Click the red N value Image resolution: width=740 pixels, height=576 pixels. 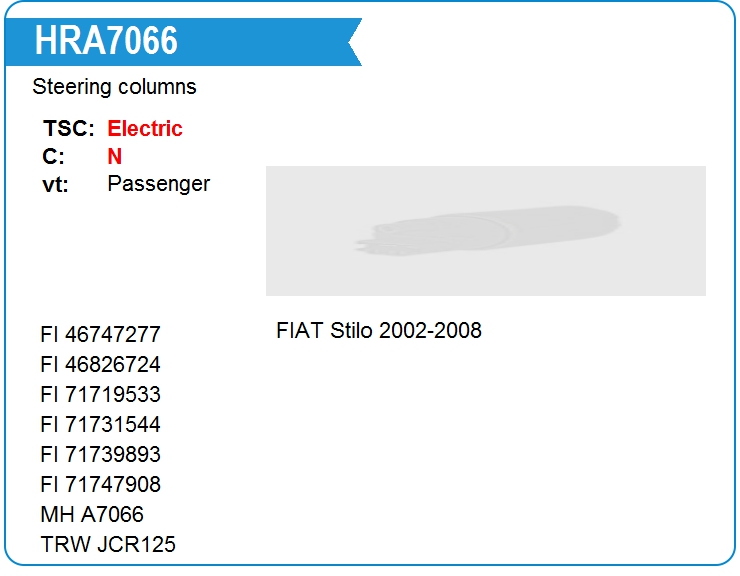coord(115,156)
